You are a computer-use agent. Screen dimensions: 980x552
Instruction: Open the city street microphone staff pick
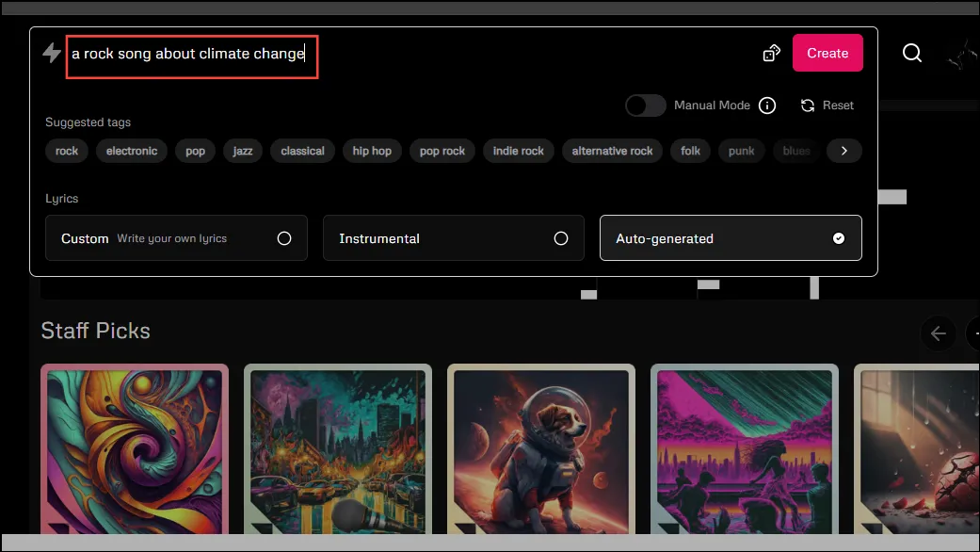point(338,450)
